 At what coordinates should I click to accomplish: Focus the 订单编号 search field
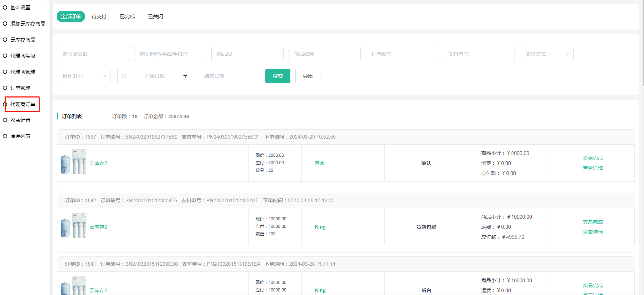point(402,54)
